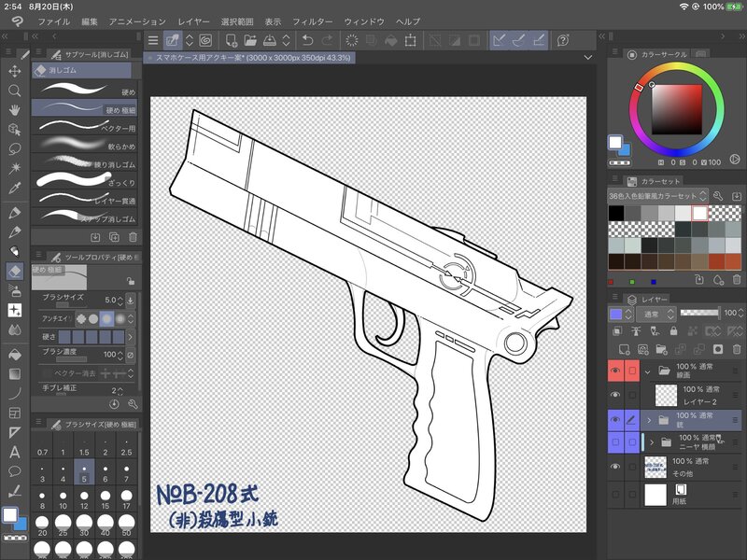Image resolution: width=747 pixels, height=560 pixels.
Task: Click the new raster layer icon
Action: (x=625, y=349)
